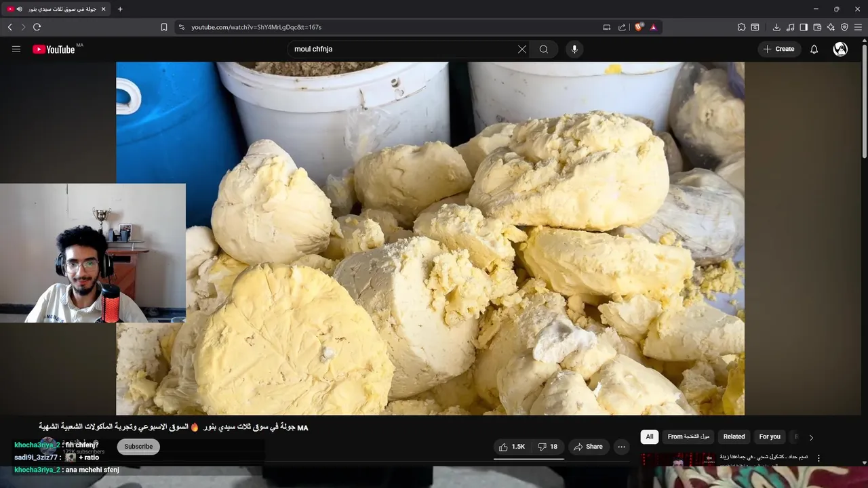This screenshot has height=488, width=868.
Task: Open the YouTube hamburger guide menu
Action: pos(16,49)
